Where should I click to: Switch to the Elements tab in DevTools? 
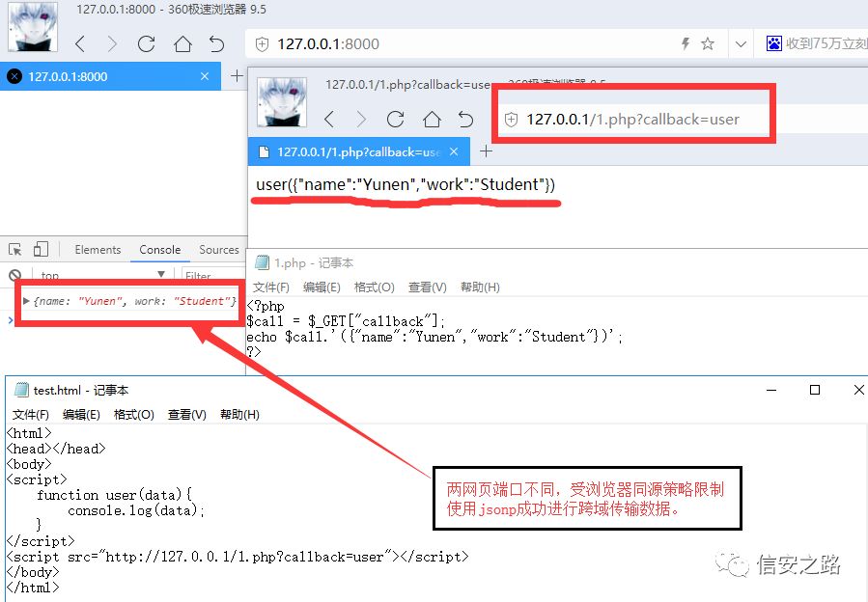click(x=98, y=250)
